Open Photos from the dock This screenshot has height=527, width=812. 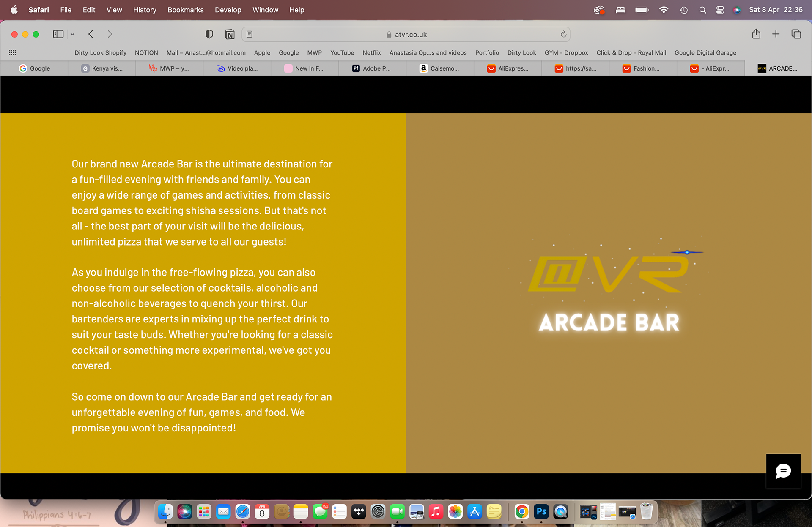[x=455, y=512]
